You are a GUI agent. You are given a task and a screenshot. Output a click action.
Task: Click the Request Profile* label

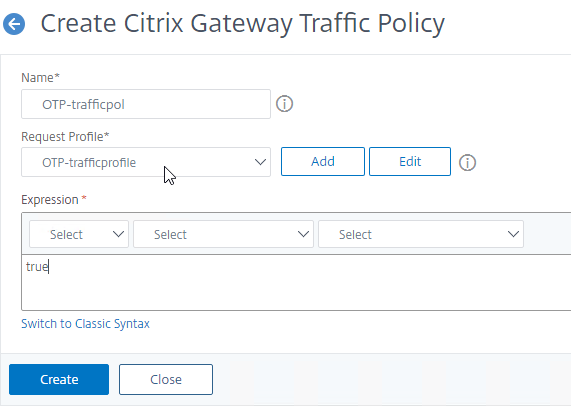click(x=65, y=137)
